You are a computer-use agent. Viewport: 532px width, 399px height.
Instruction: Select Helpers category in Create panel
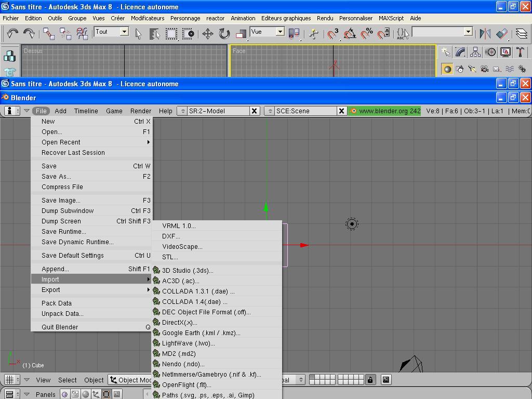[x=497, y=69]
